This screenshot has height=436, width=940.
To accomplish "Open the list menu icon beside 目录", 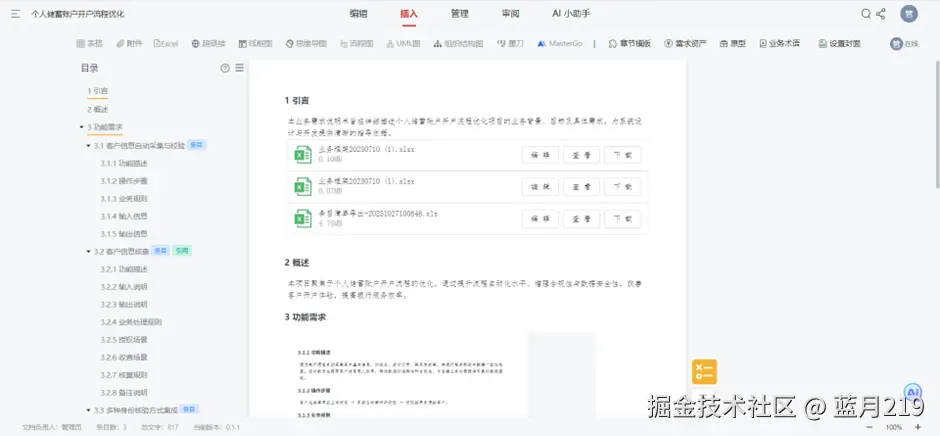I will point(239,68).
